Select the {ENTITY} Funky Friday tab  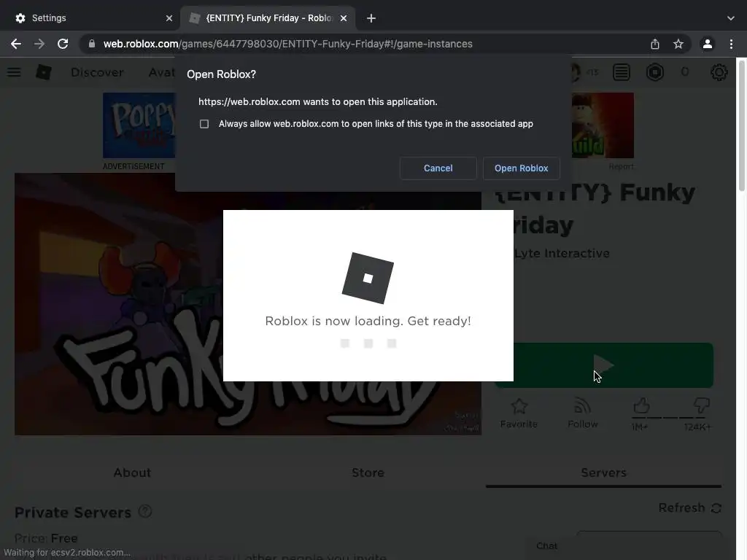[268, 18]
